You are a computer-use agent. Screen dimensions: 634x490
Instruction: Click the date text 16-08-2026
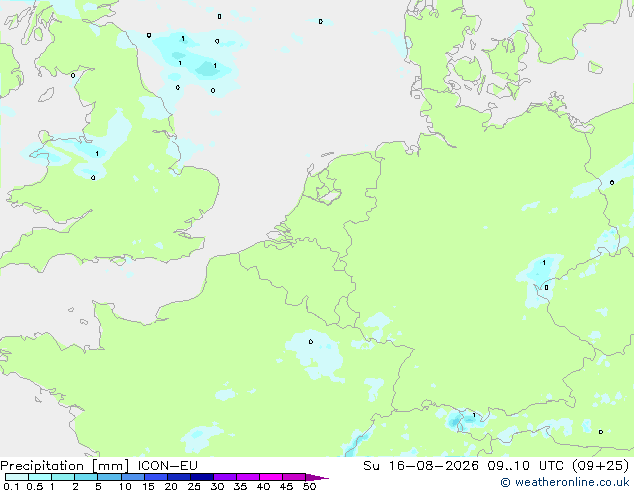tap(433, 466)
